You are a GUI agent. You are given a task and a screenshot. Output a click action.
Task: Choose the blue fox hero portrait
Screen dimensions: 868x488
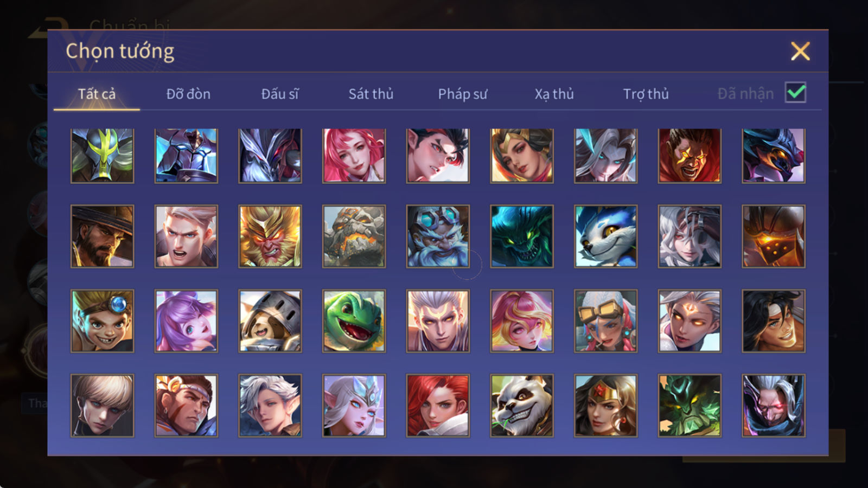[605, 236]
